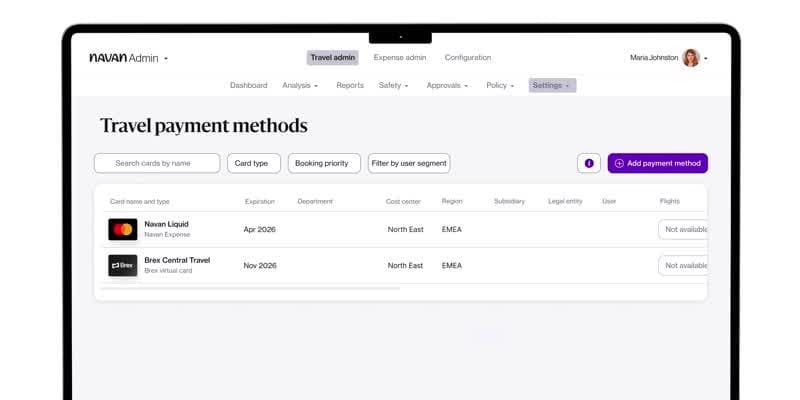This screenshot has width=800, height=400.
Task: Select the Travel admin tab
Action: coord(332,58)
